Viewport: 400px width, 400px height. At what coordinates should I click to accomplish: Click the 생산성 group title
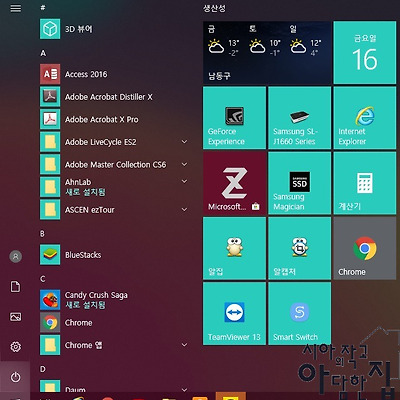click(214, 8)
